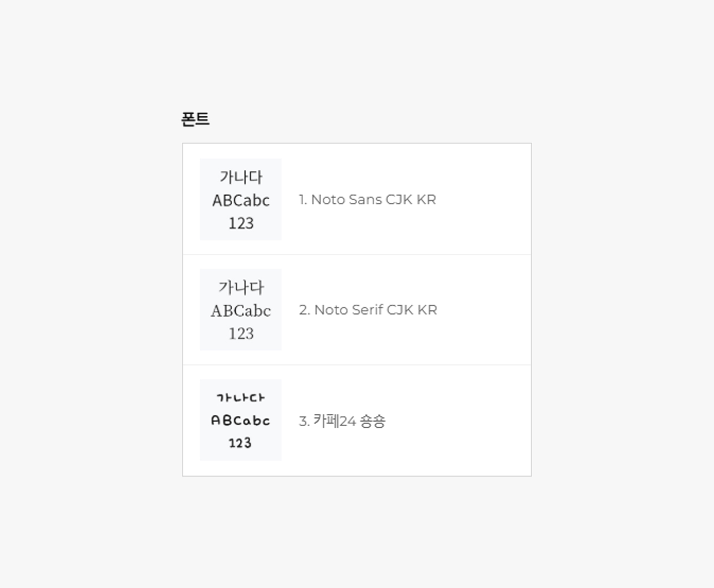Click 가나다 sample in Noto Sans preview
Image resolution: width=714 pixels, height=588 pixels.
pyautogui.click(x=241, y=177)
